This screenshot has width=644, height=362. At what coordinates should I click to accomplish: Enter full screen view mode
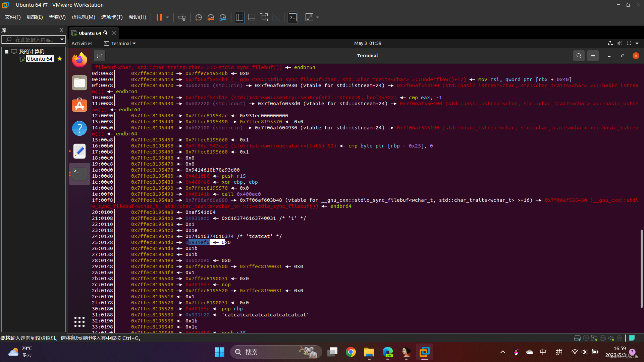(264, 17)
